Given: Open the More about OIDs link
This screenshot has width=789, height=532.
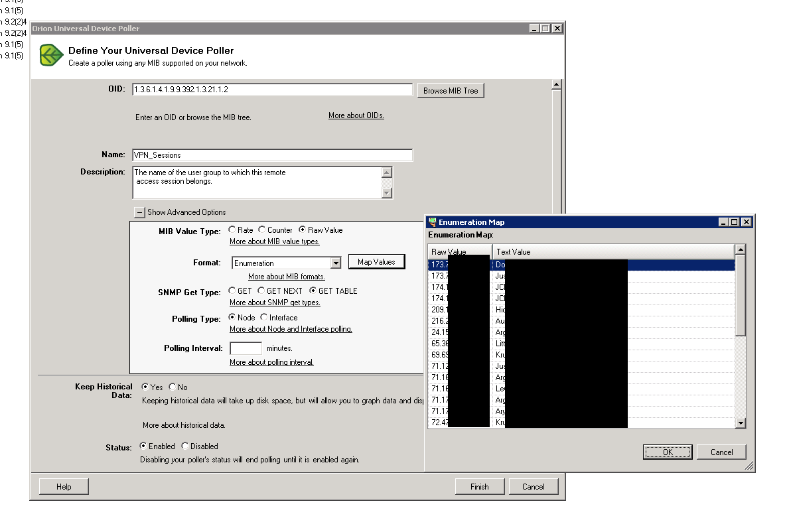Looking at the screenshot, I should 356,115.
